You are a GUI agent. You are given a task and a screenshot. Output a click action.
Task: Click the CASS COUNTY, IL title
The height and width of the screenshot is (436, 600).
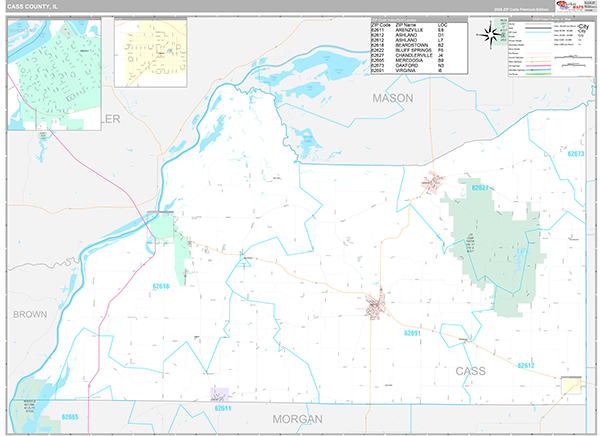[32, 7]
